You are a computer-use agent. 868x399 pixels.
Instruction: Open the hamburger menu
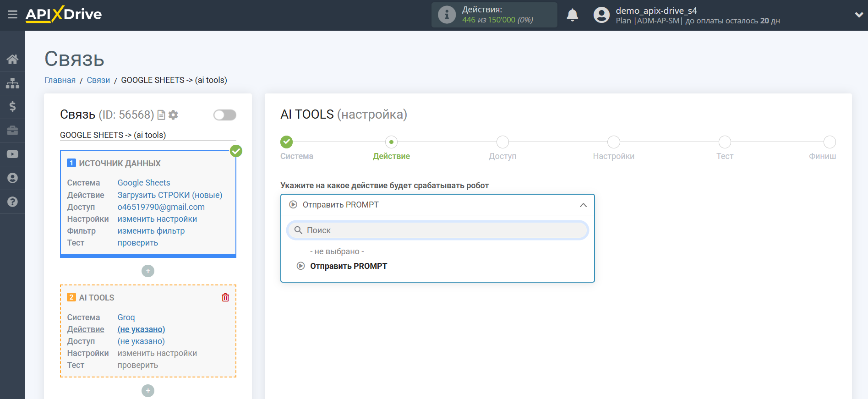[x=12, y=15]
